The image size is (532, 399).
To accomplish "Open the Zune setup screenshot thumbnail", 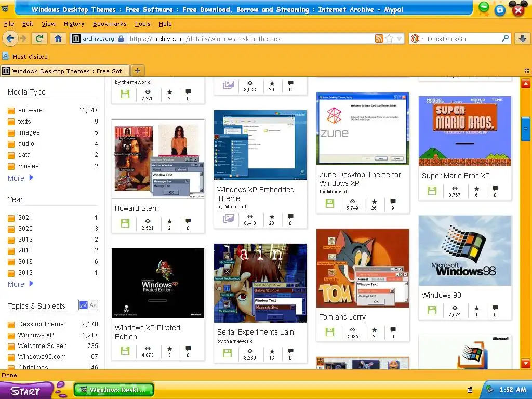I will click(x=362, y=129).
